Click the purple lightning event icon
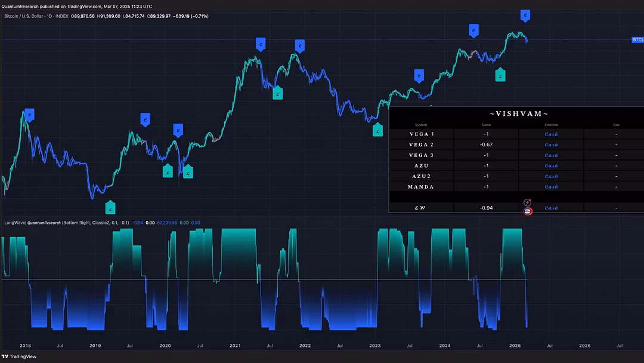 527,202
